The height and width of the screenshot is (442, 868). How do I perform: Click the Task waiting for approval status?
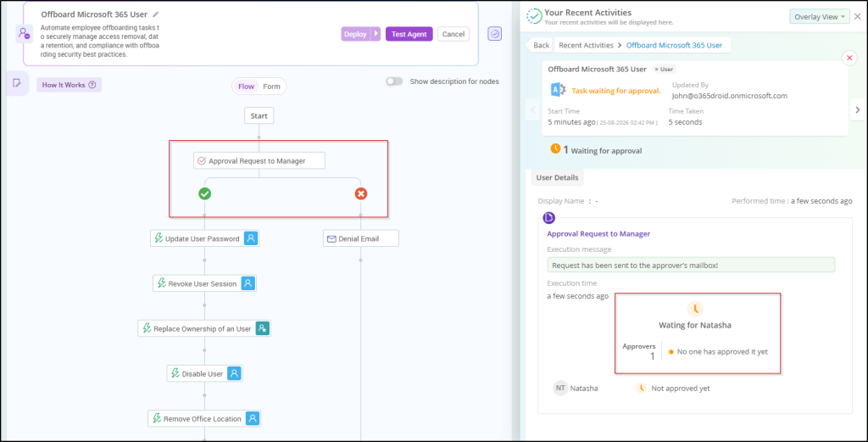click(616, 91)
